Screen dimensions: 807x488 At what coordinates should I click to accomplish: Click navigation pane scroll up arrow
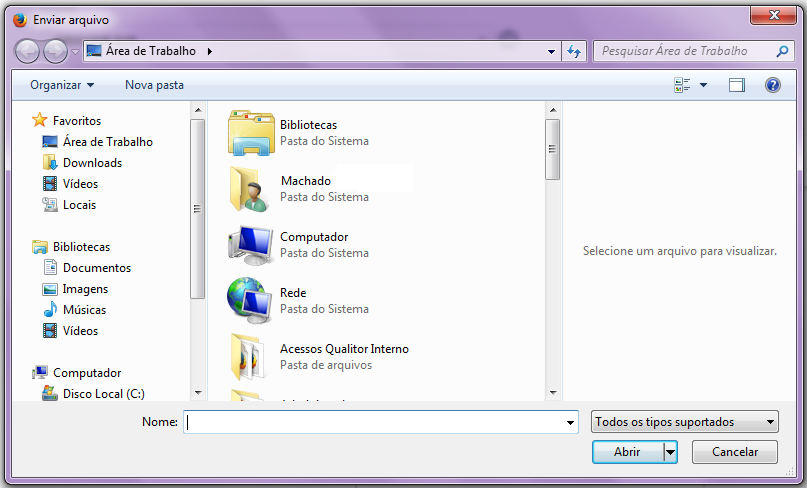[198, 110]
